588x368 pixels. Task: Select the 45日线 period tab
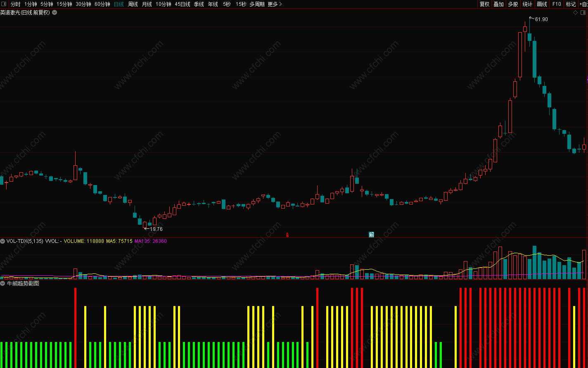183,4
